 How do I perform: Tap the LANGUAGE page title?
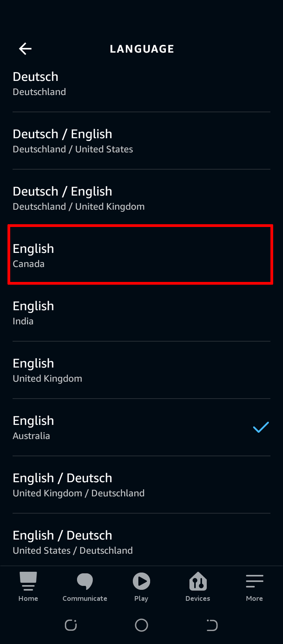[x=142, y=49]
